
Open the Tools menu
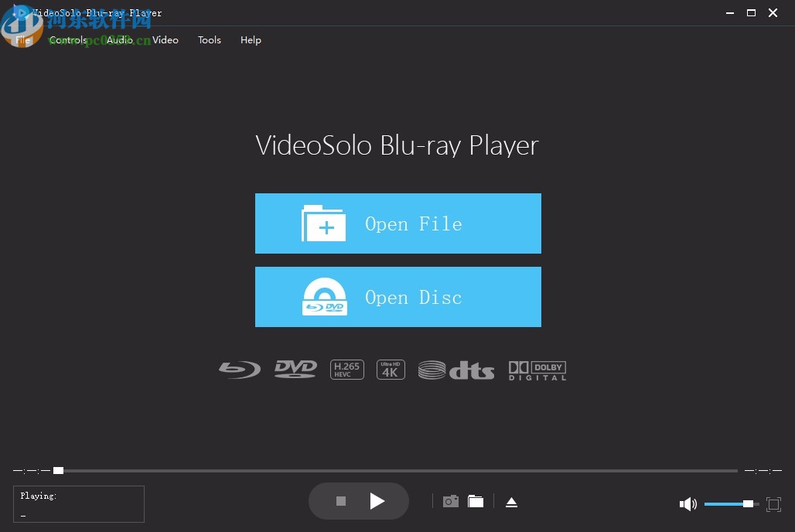[x=209, y=39]
